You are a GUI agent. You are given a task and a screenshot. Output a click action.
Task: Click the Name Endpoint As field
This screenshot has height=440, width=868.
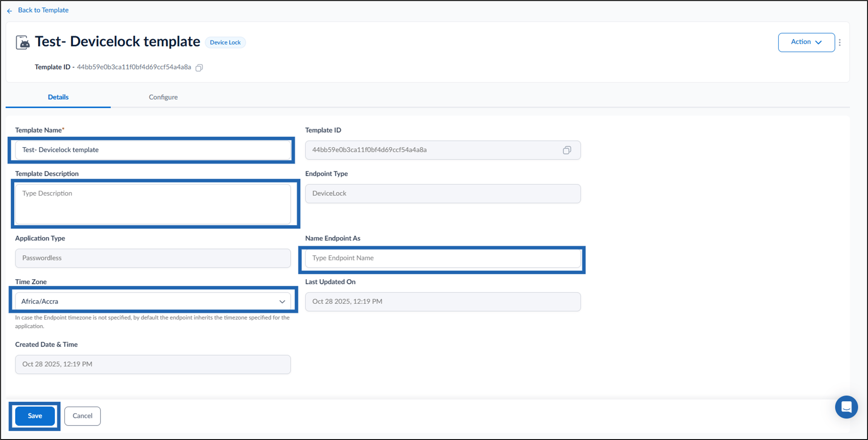(x=443, y=258)
